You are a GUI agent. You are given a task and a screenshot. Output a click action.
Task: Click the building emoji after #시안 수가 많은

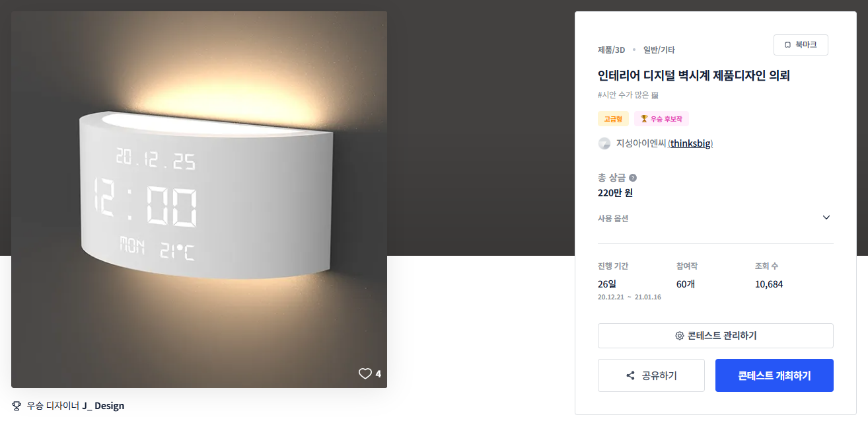655,95
